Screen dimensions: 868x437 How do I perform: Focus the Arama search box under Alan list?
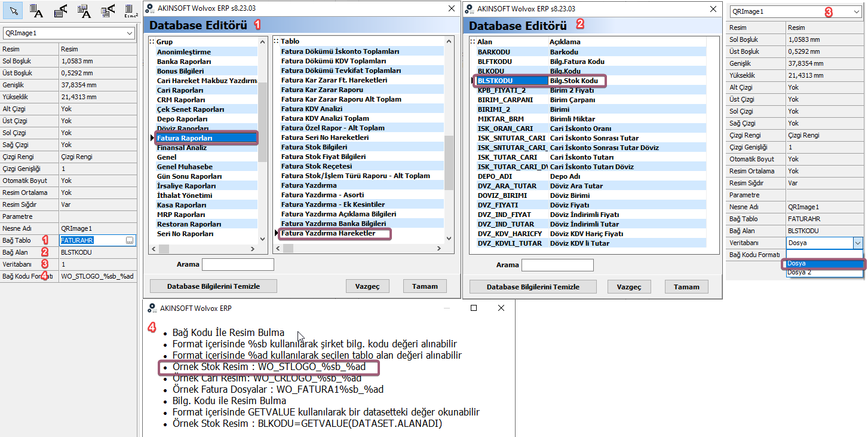557,265
